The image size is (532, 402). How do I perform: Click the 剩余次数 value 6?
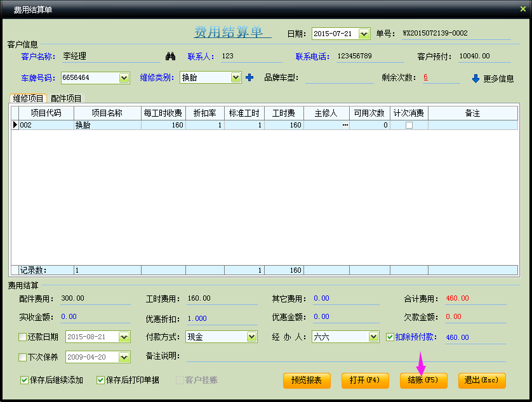(x=425, y=77)
